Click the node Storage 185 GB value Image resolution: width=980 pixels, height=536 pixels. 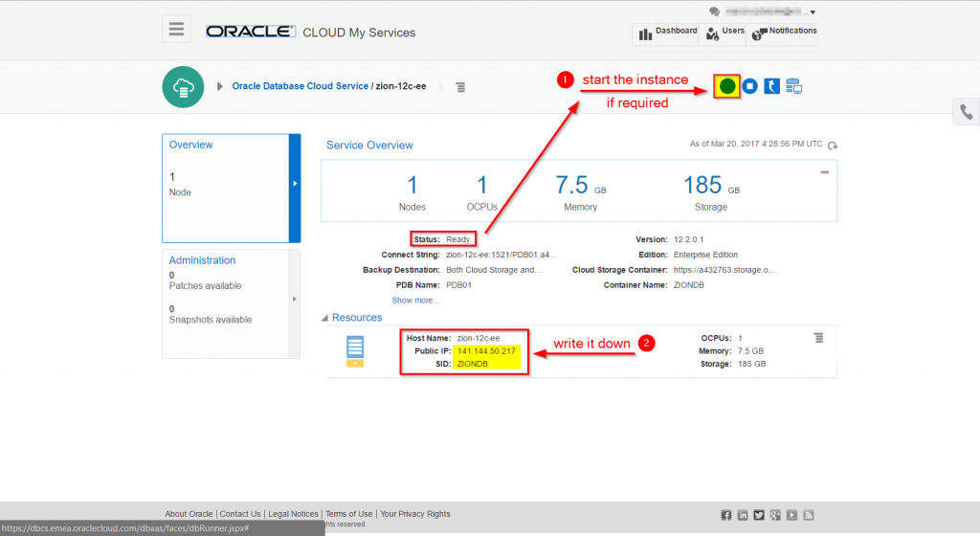tap(752, 364)
